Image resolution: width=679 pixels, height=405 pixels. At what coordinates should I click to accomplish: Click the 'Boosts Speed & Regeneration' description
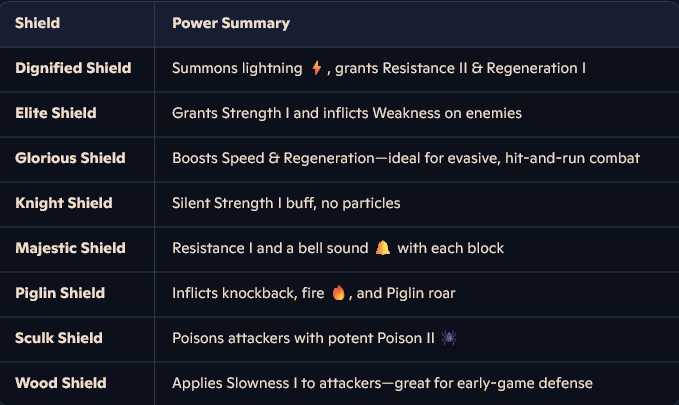click(406, 158)
